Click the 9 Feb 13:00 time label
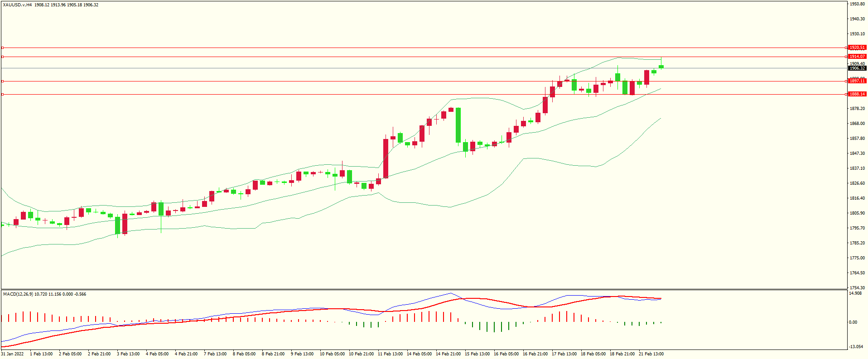Screen dimensions: 868x359 pos(302,354)
